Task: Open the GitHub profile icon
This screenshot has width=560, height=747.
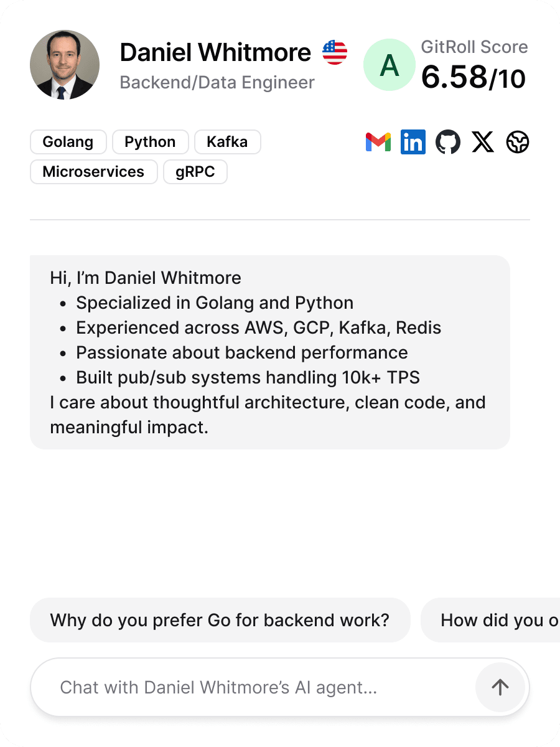Action: click(x=448, y=143)
